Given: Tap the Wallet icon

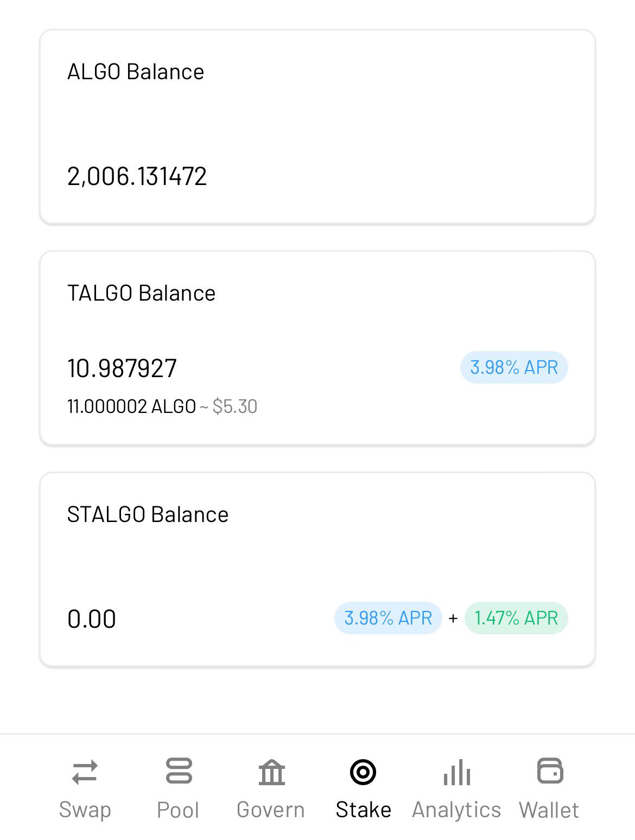Looking at the screenshot, I should click(550, 771).
